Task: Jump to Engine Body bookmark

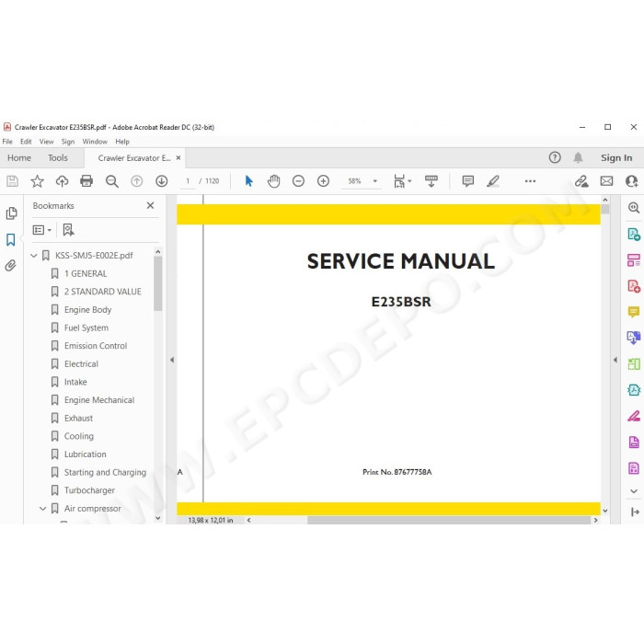Action: 88,310
